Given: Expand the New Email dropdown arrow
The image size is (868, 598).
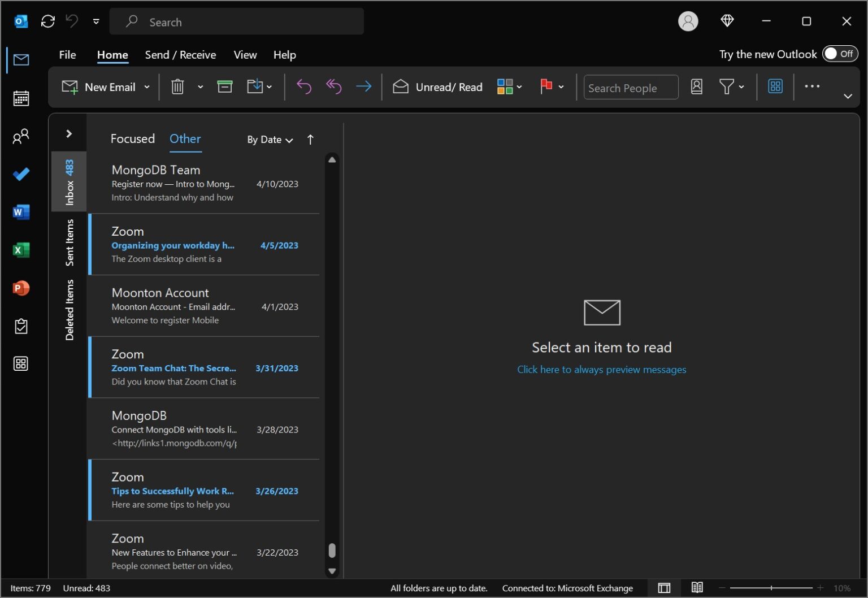Looking at the screenshot, I should (147, 86).
